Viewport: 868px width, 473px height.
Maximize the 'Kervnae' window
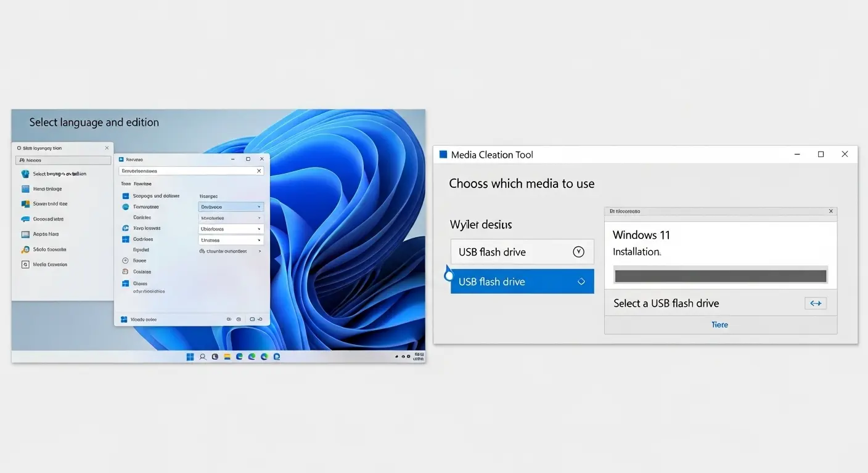248,159
